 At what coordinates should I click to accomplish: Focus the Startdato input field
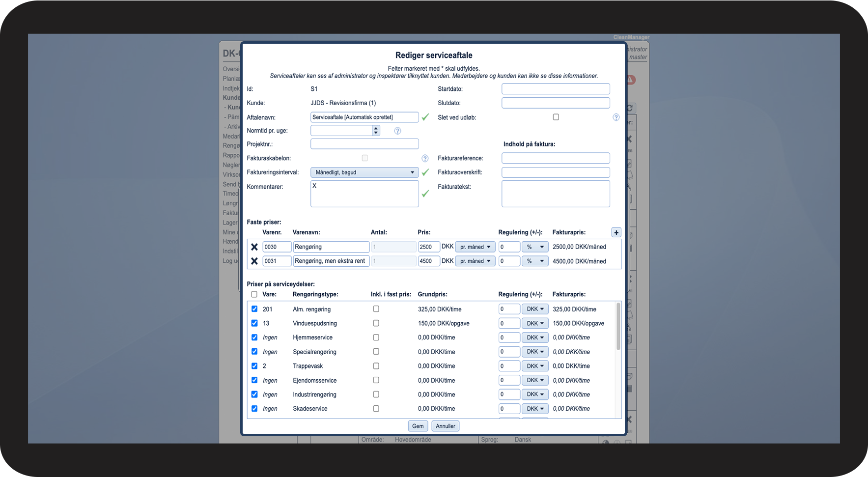[556, 89]
